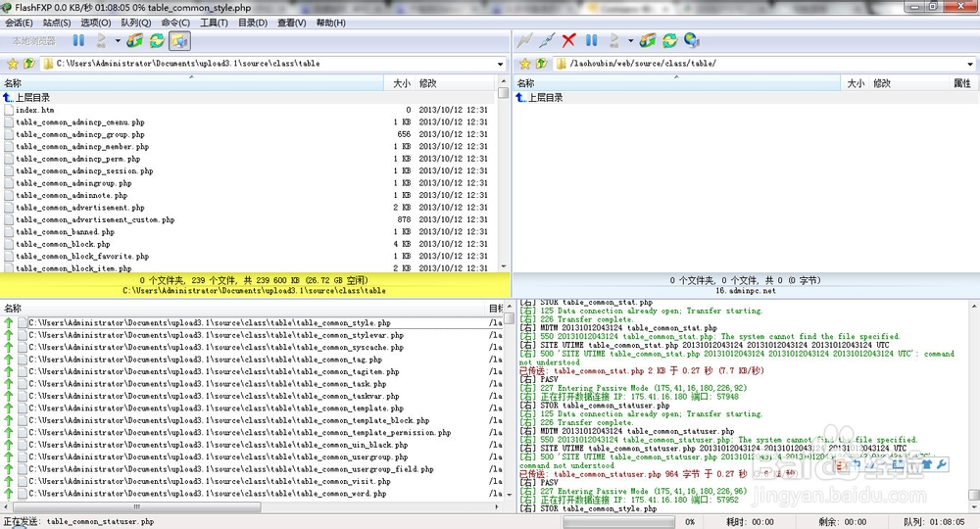980x529 pixels.
Task: Expand the local path dropdown
Action: coord(500,64)
